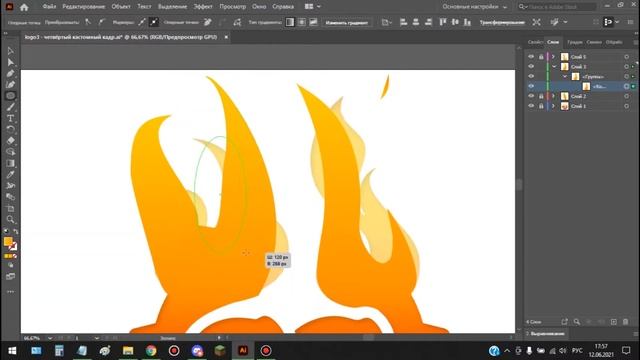Align objects to horizontal center
Viewport: 640px width, 360px height.
click(x=416, y=22)
